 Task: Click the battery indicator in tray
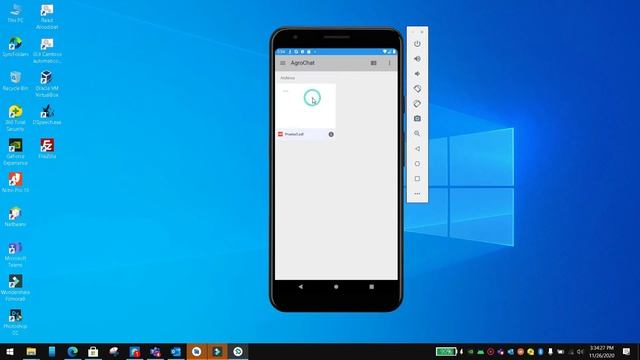click(x=446, y=351)
